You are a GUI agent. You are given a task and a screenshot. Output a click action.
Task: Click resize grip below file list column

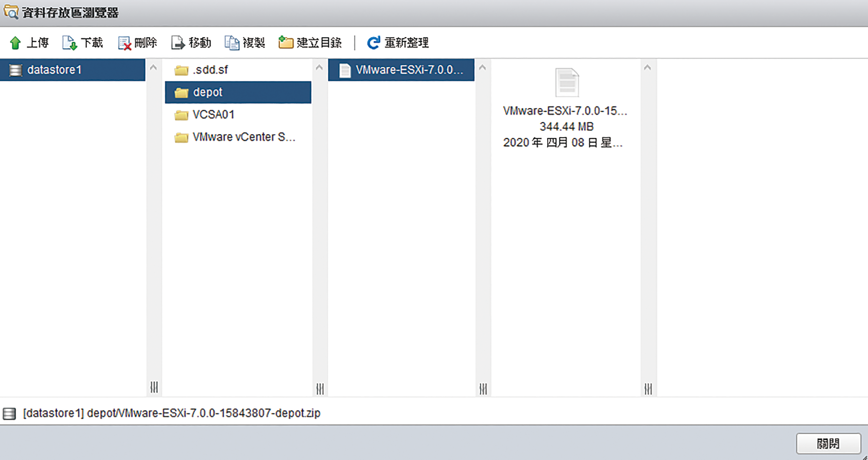click(x=483, y=389)
